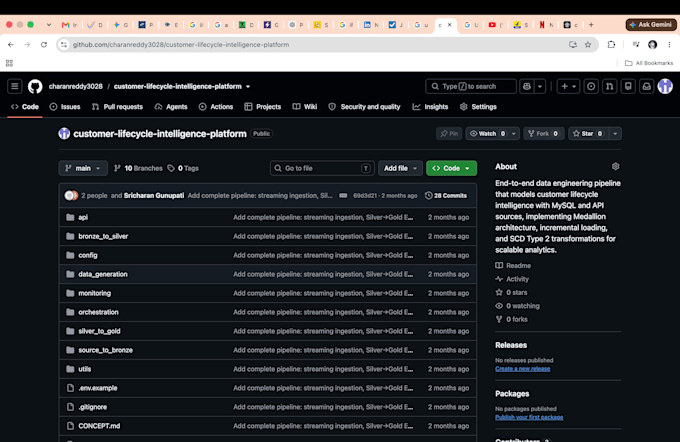Star this repository
Viewport: 680px width, 442px height.
pyautogui.click(x=588, y=134)
